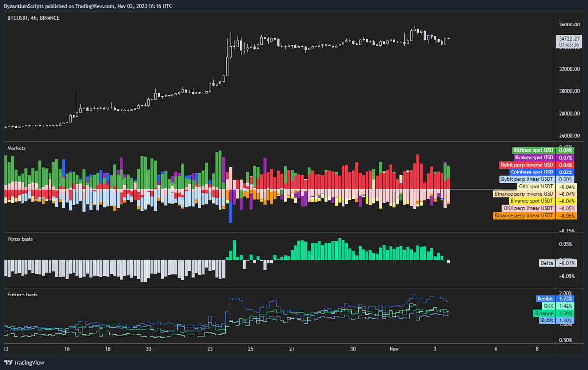Click the 0.02% value beside Coinbase spot
The width and height of the screenshot is (588, 370).
(565, 172)
